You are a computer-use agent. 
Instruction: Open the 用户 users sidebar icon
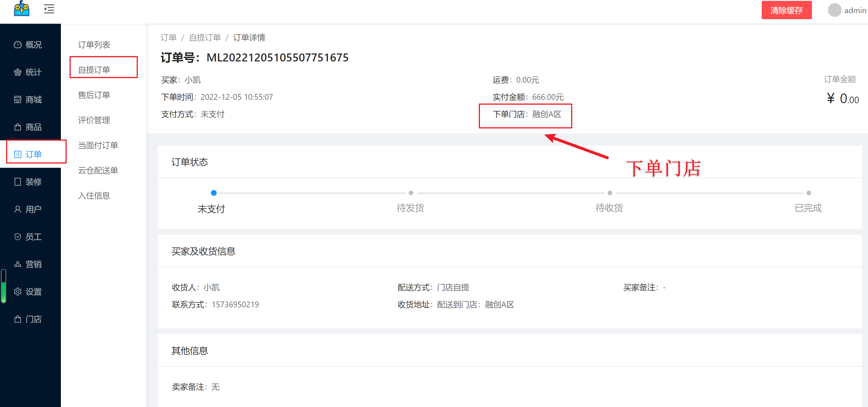pos(17,209)
